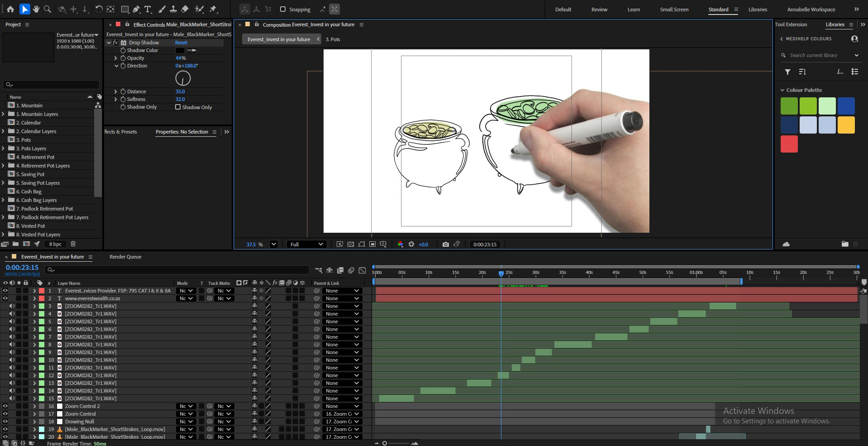This screenshot has height=446, width=868.
Task: Select the Zoom magnifier tool
Action: [47, 9]
